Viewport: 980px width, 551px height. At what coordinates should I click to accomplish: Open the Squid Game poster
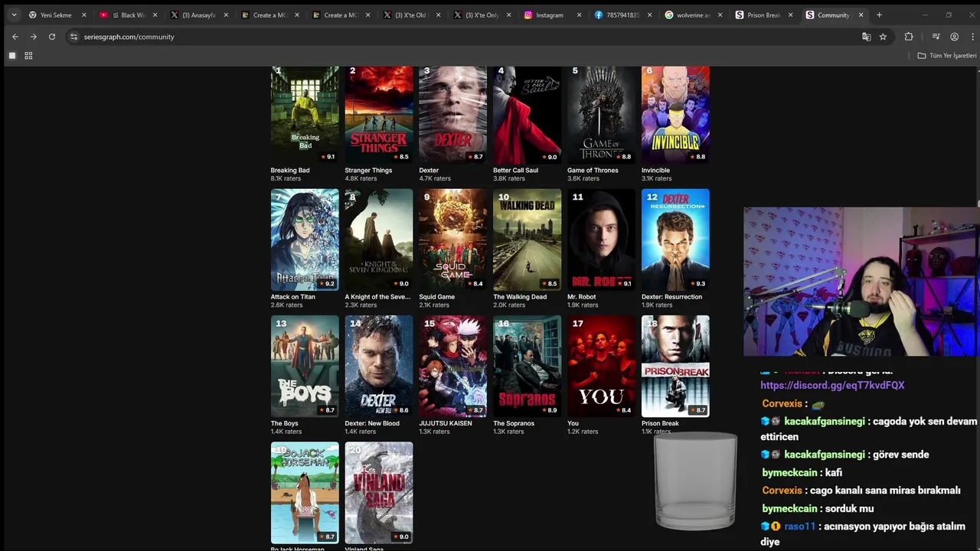coord(453,240)
